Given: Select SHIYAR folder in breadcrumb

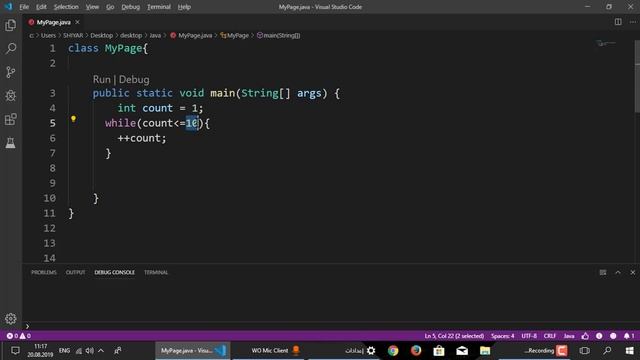Looking at the screenshot, I should click(73, 36).
